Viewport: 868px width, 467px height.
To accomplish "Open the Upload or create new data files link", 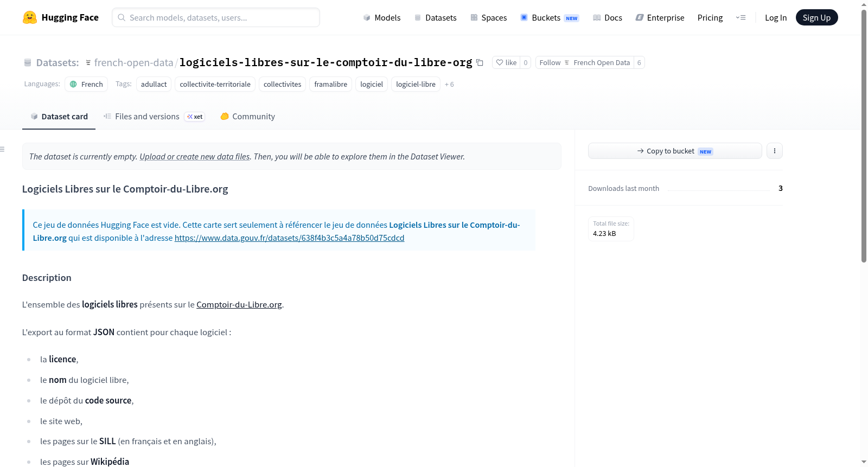I will tap(195, 157).
